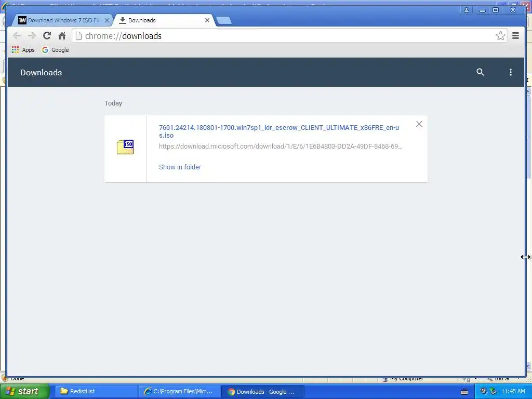Switch to C:\Program Files IE window
Screen dimensions: 532x399
179,391
